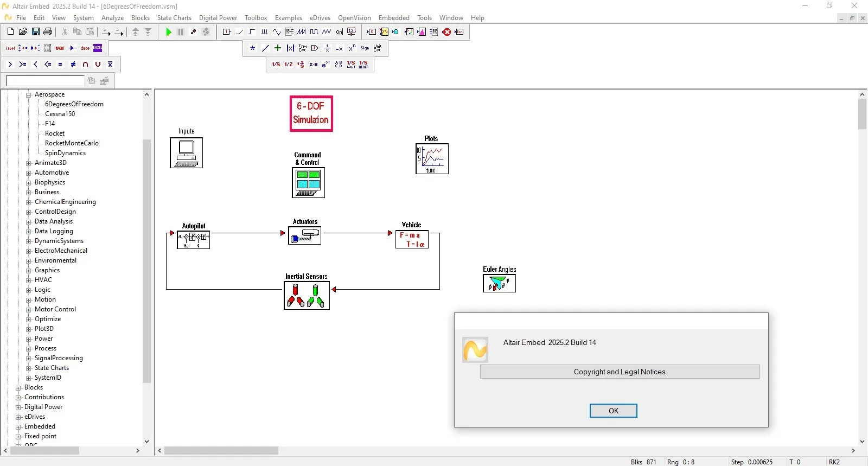
Task: Insert the Unit Cvt conversion block
Action: [x=378, y=48]
